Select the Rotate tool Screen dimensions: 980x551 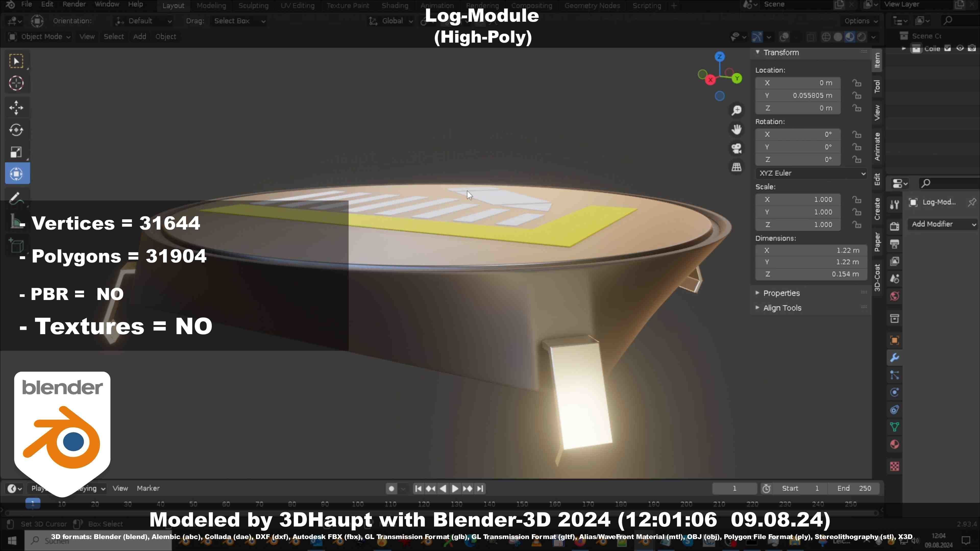pyautogui.click(x=16, y=130)
